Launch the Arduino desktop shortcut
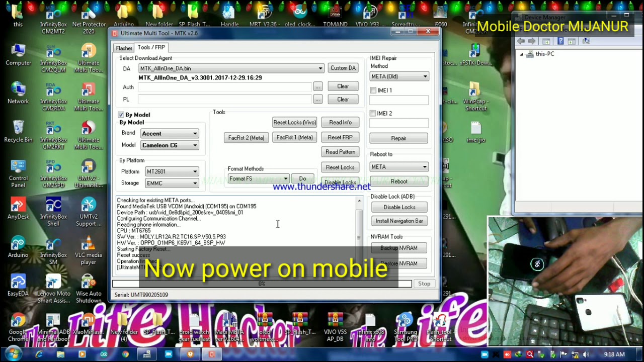 click(18, 247)
